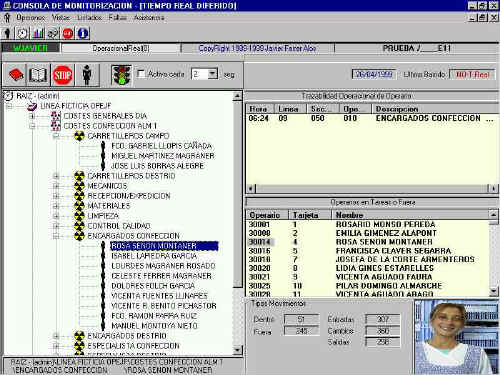Expand the COSTES GENERALES DIA node
The width and height of the screenshot is (500, 375).
point(32,116)
